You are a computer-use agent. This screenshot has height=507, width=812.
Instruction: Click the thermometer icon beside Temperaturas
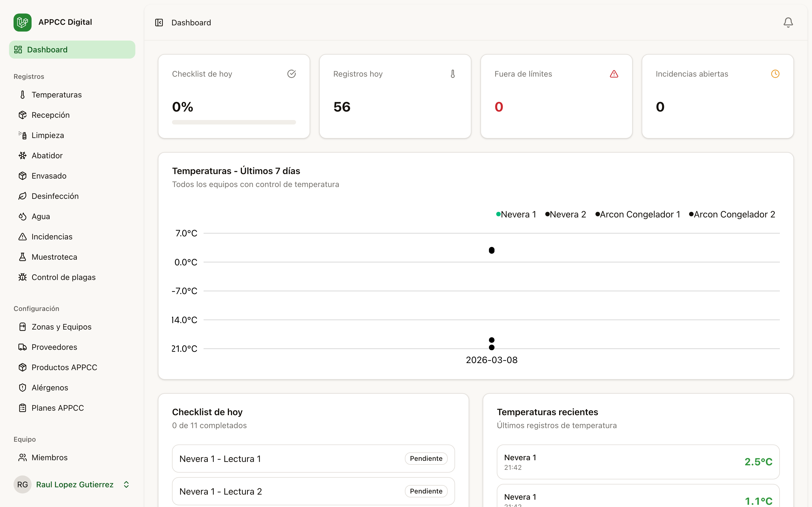(x=23, y=95)
